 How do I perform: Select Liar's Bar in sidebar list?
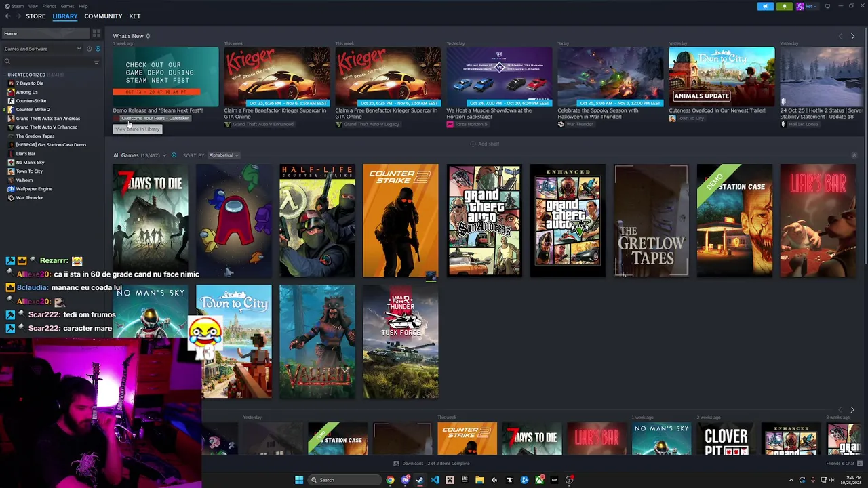pos(26,154)
